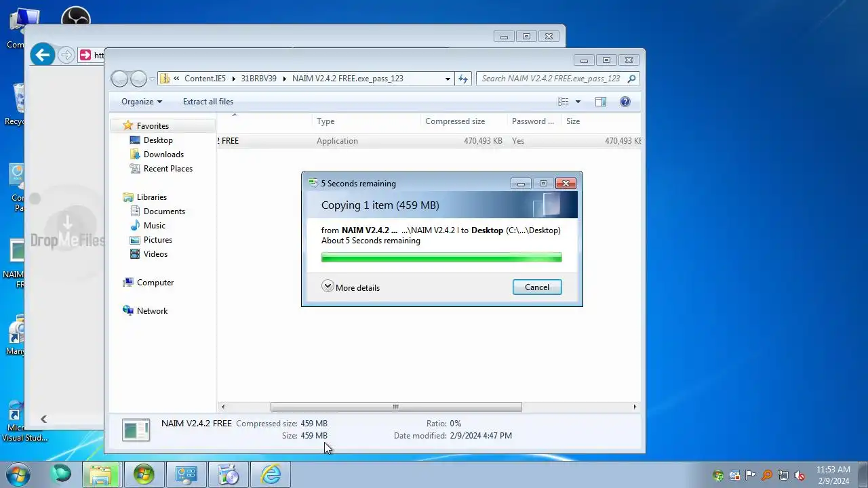
Task: Open the taskbar icon with the Windows flag orb
Action: point(144,474)
